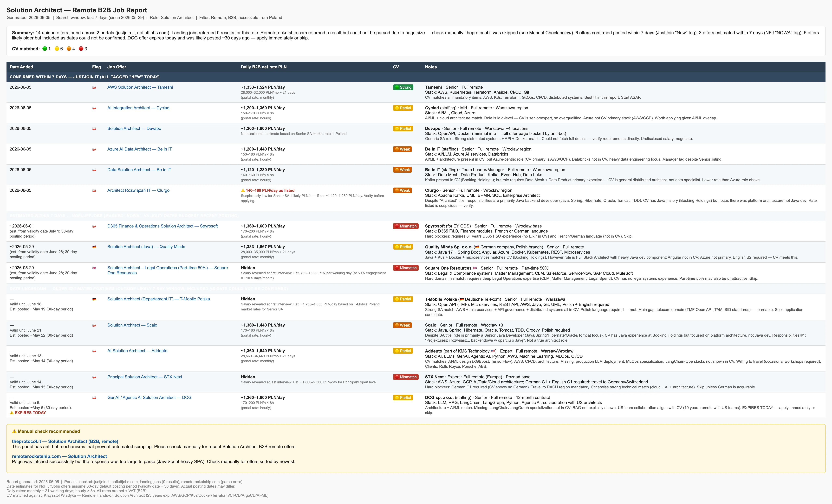Click the Mismatch badge in the STX Next row
Image resolution: width=832 pixels, height=504 pixels.
click(406, 377)
